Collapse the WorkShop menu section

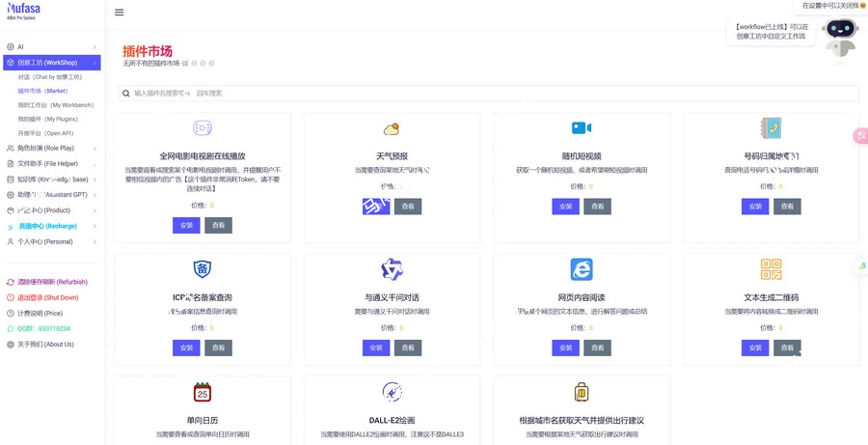pyautogui.click(x=52, y=63)
